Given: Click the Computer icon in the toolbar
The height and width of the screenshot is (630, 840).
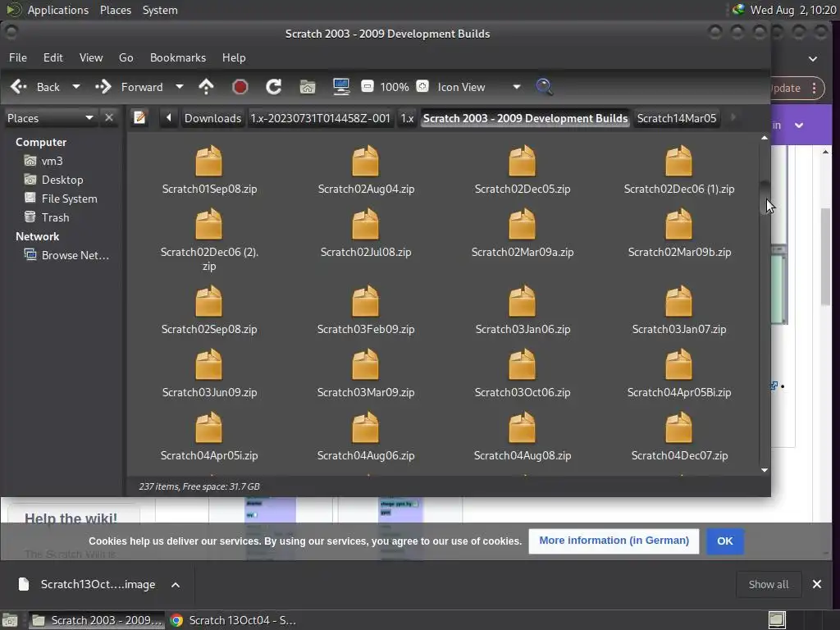Looking at the screenshot, I should 341,87.
